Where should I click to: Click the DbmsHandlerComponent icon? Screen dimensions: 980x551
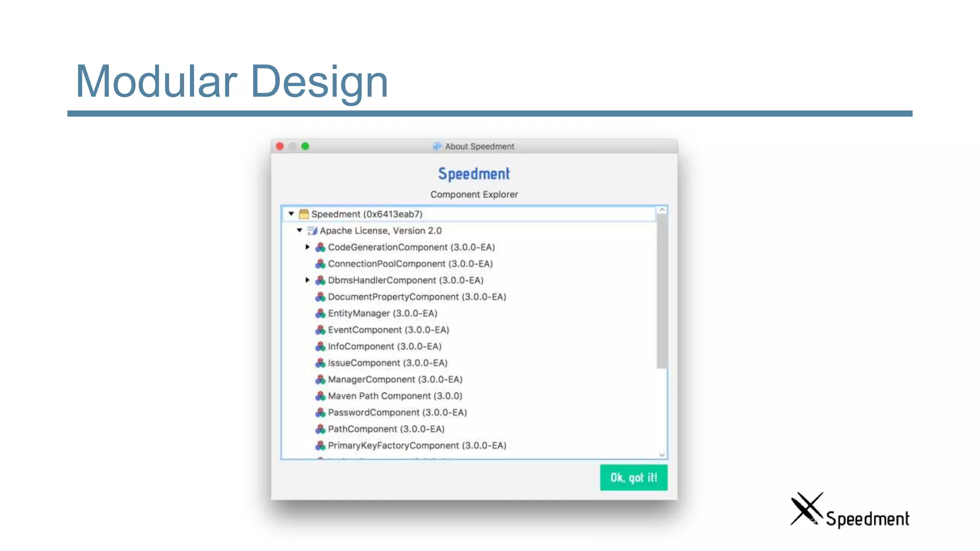point(320,280)
